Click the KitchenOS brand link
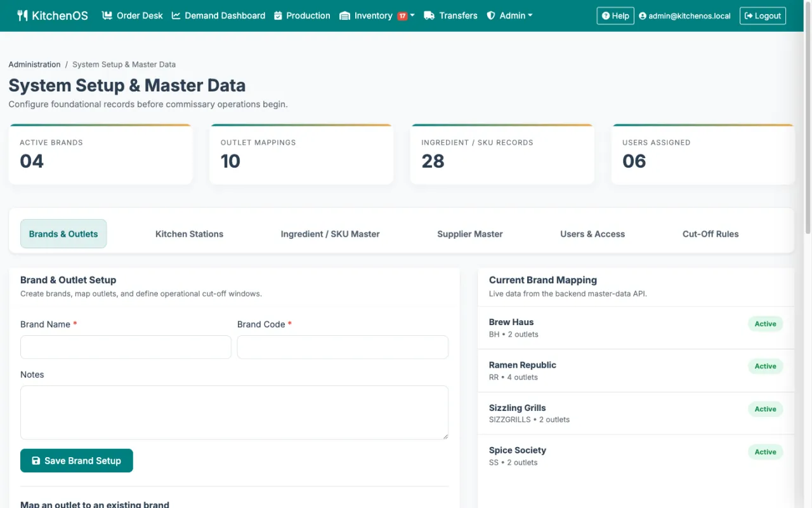The height and width of the screenshot is (508, 812). click(53, 15)
